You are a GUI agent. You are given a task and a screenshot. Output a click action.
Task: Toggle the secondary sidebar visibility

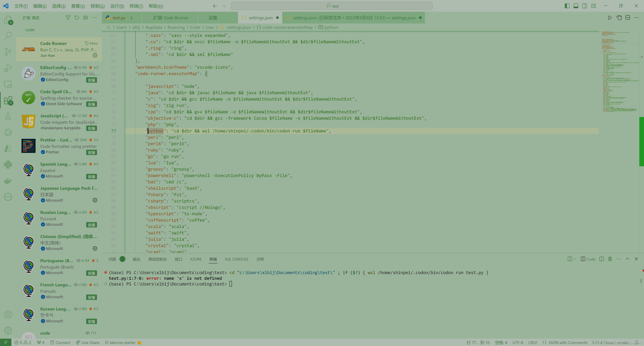click(x=585, y=6)
